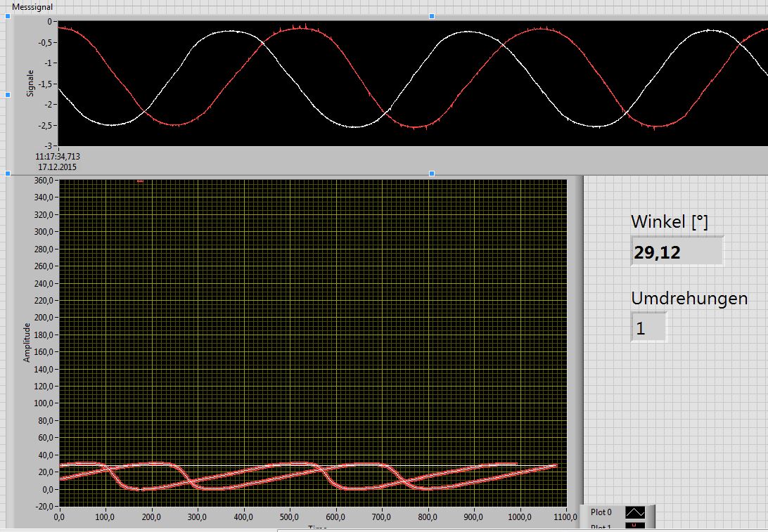
Task: Select the Winkel value field 29,12
Action: pos(677,252)
